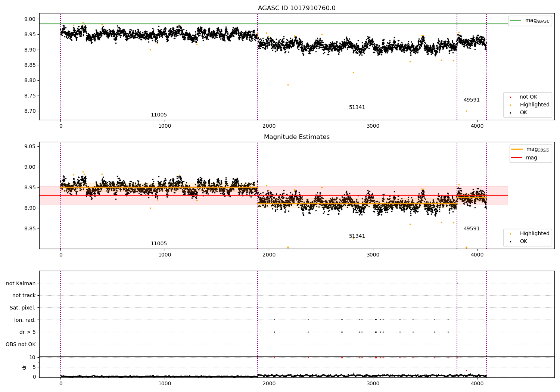Click the 4000 x-axis tick under the dr panel
This screenshot has height=392, width=560.
click(x=477, y=383)
